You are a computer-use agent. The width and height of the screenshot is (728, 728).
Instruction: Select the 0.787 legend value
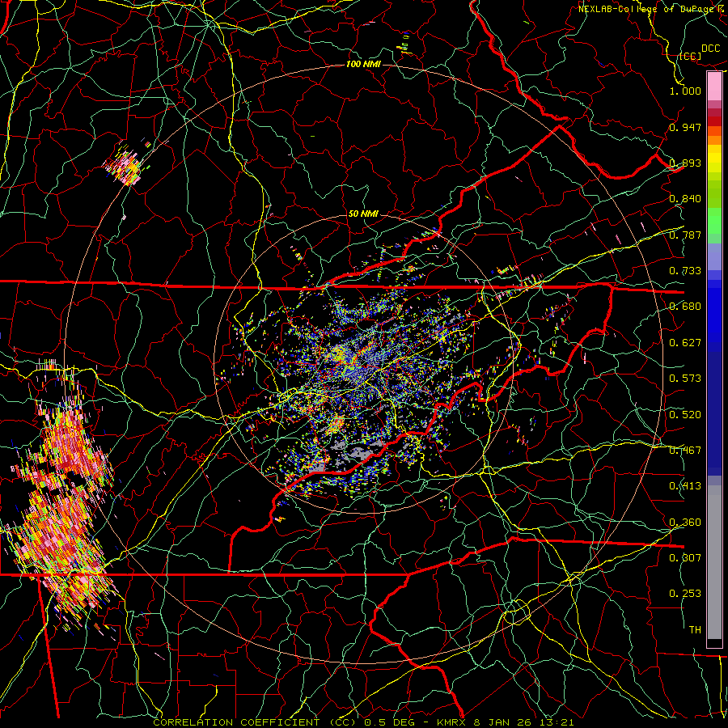pyautogui.click(x=685, y=235)
